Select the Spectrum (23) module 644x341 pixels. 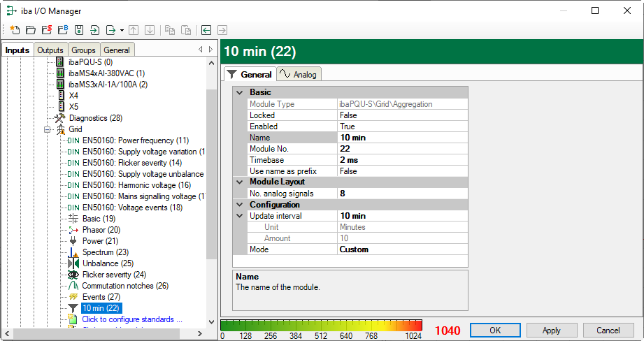105,252
